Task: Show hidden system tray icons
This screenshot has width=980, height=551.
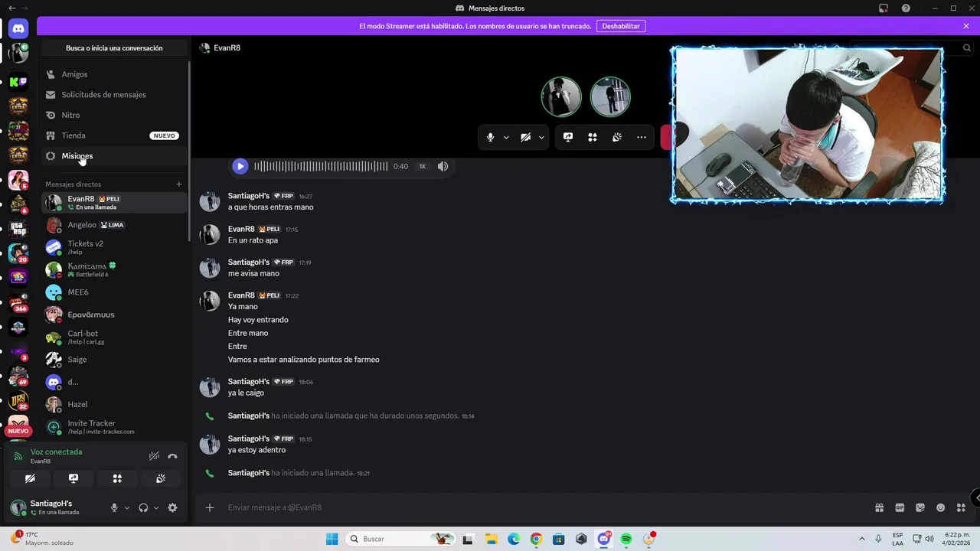Action: (x=862, y=539)
